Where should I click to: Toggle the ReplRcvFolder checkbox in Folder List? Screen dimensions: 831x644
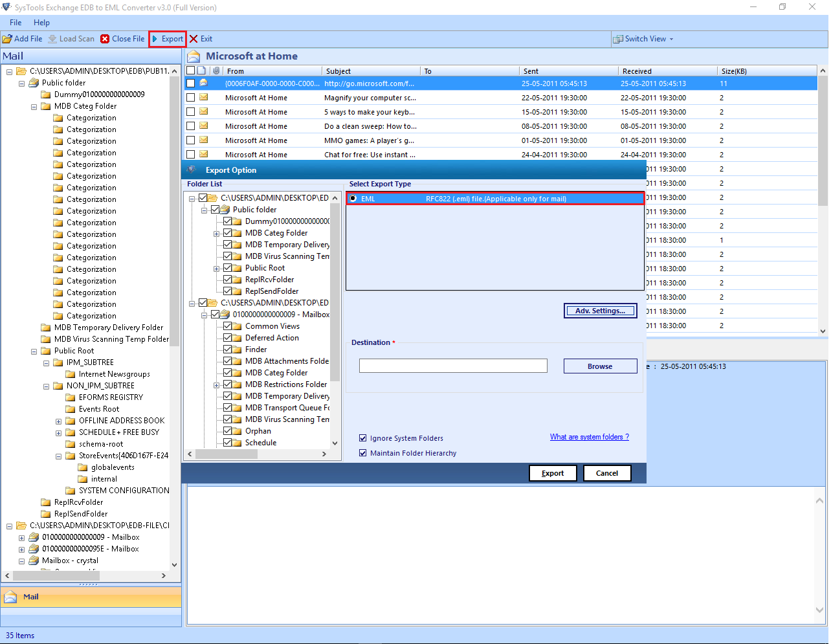(x=228, y=280)
